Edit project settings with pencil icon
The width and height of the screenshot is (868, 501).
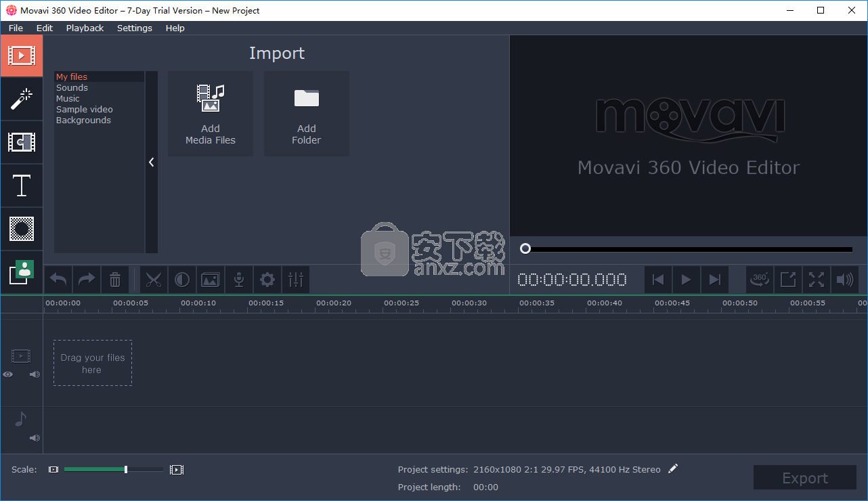(672, 469)
